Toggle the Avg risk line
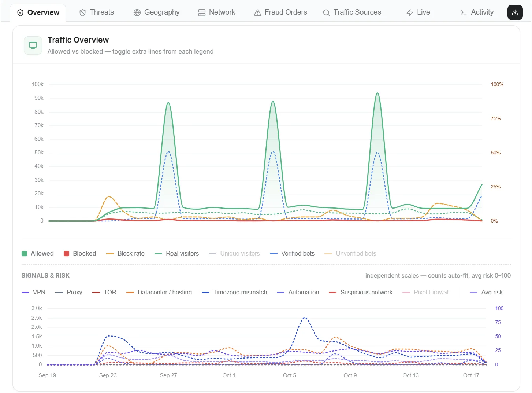Viewport: 532px width, 393px height. pyautogui.click(x=486, y=292)
